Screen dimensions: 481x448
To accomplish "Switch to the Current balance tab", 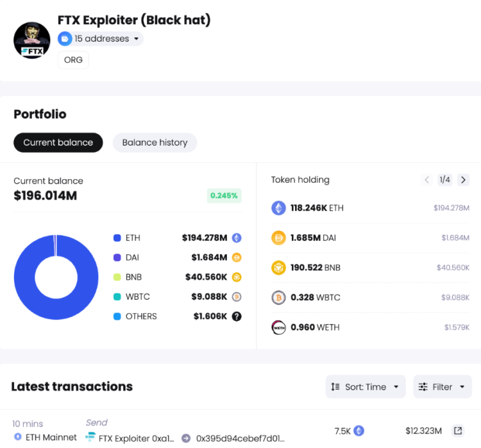I will [58, 142].
